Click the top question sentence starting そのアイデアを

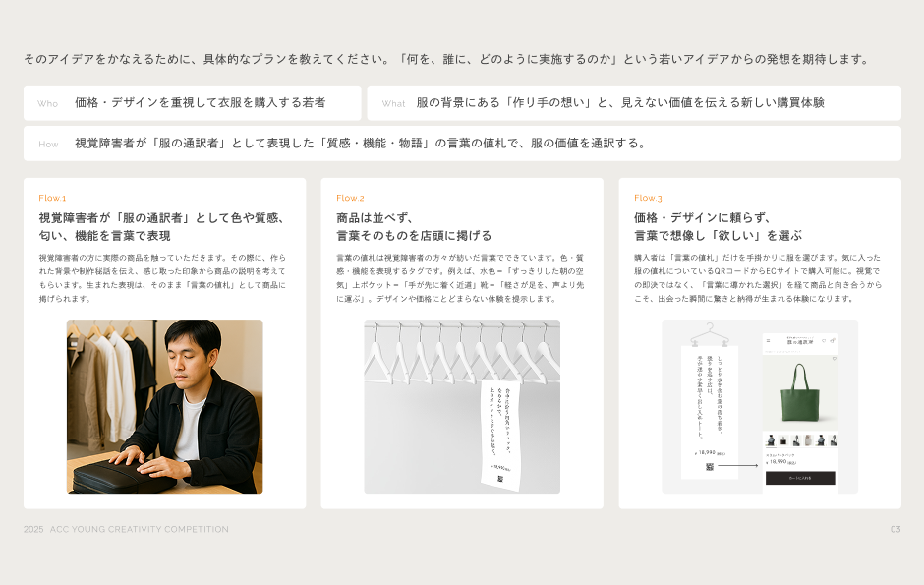click(447, 59)
